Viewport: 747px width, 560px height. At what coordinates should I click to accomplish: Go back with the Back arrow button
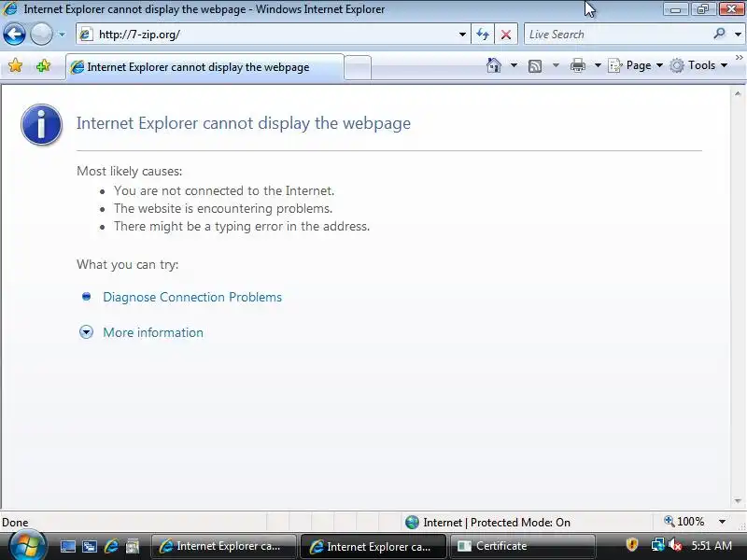(x=14, y=35)
